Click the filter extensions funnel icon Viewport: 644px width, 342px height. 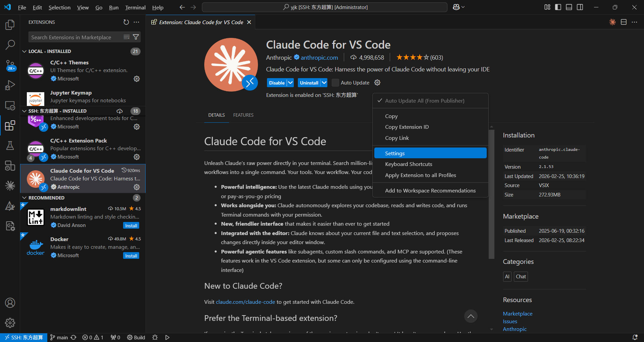pos(136,37)
